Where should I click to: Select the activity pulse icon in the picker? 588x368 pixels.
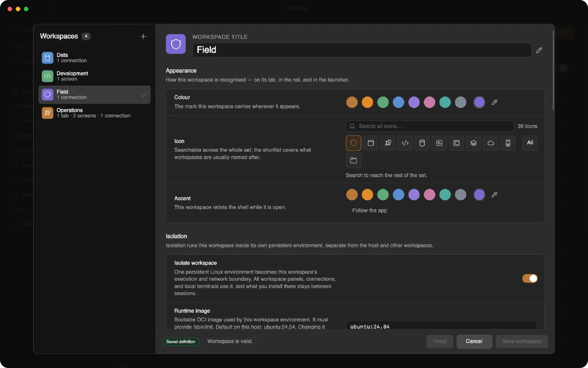coord(439,143)
